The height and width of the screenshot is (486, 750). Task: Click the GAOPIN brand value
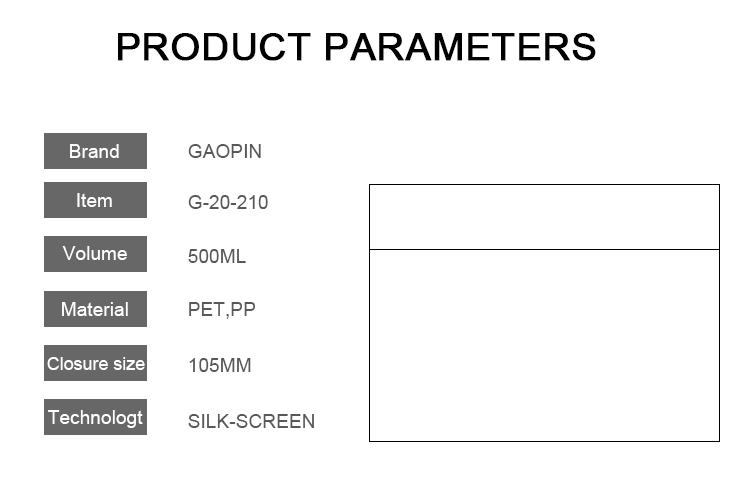coord(225,152)
